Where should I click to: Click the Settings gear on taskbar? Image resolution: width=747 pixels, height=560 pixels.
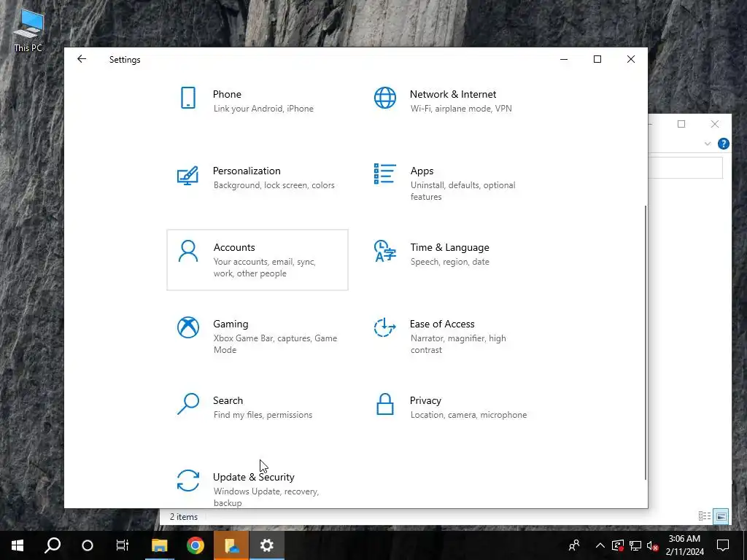267,545
